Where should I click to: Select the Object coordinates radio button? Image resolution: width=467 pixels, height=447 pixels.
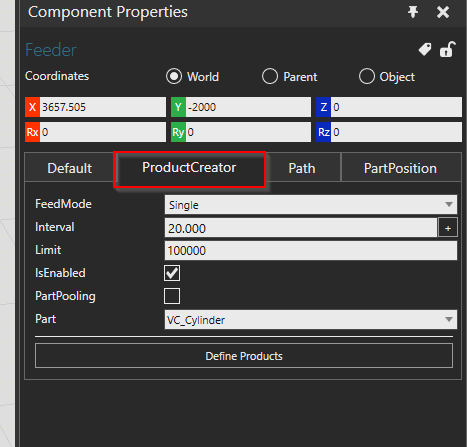[367, 76]
